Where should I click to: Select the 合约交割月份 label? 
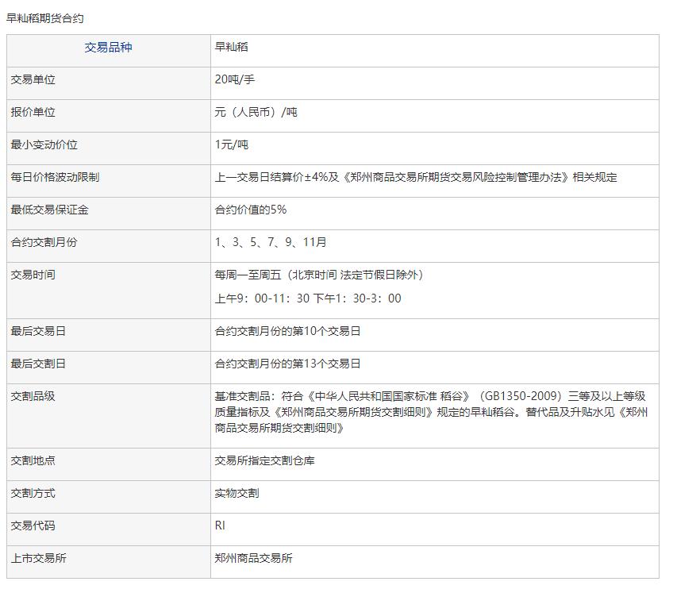point(44,242)
